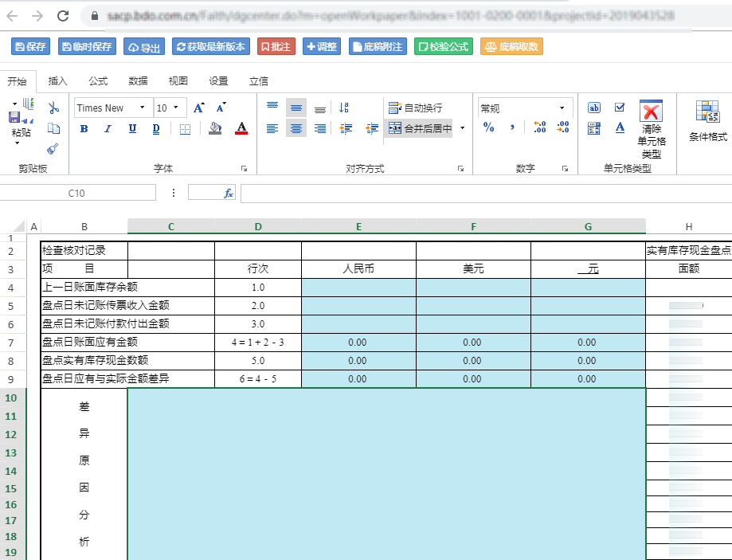Decrease font size with the small A
Image resolution: width=732 pixels, height=560 pixels.
coord(221,108)
